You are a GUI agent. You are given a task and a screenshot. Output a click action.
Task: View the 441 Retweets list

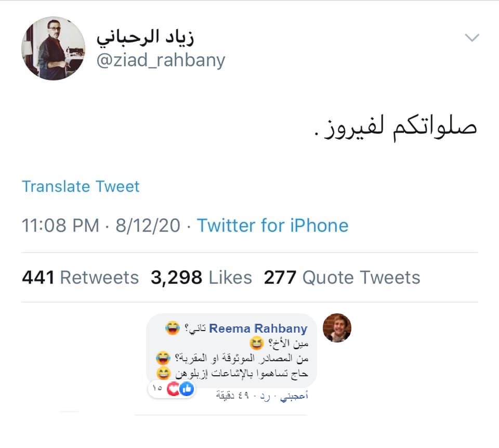click(x=80, y=278)
